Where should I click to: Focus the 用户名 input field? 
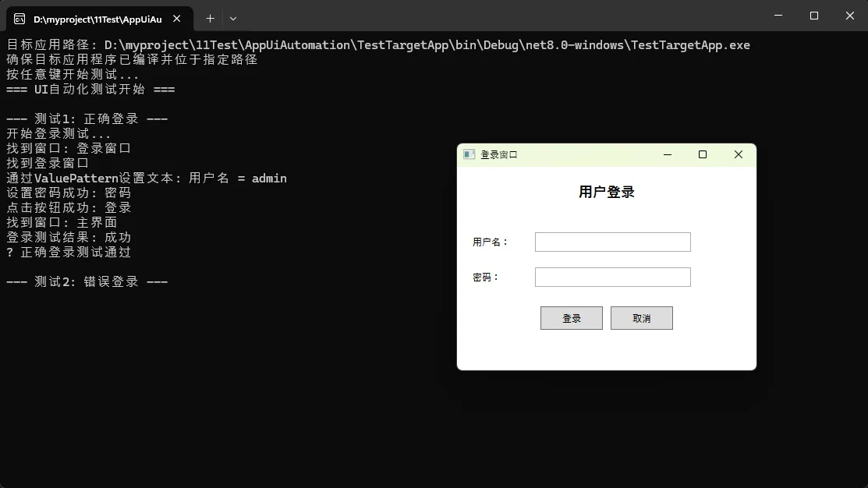pyautogui.click(x=612, y=242)
